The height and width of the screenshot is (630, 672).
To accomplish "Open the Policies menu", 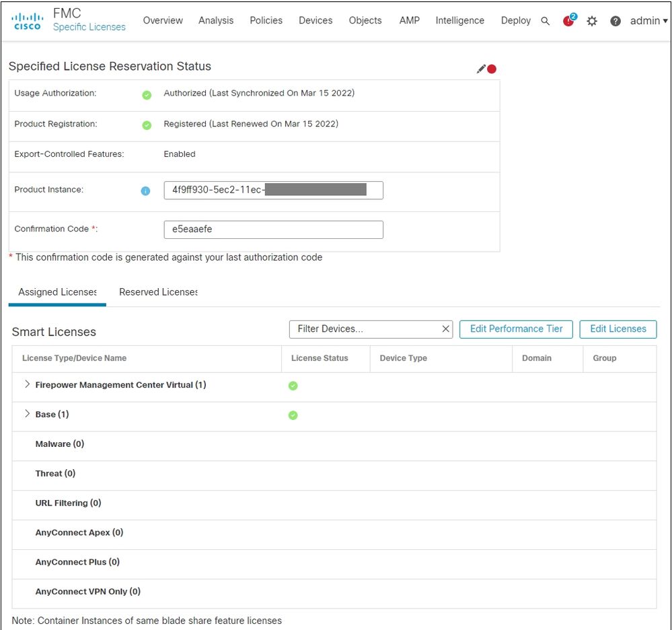I will (x=266, y=20).
